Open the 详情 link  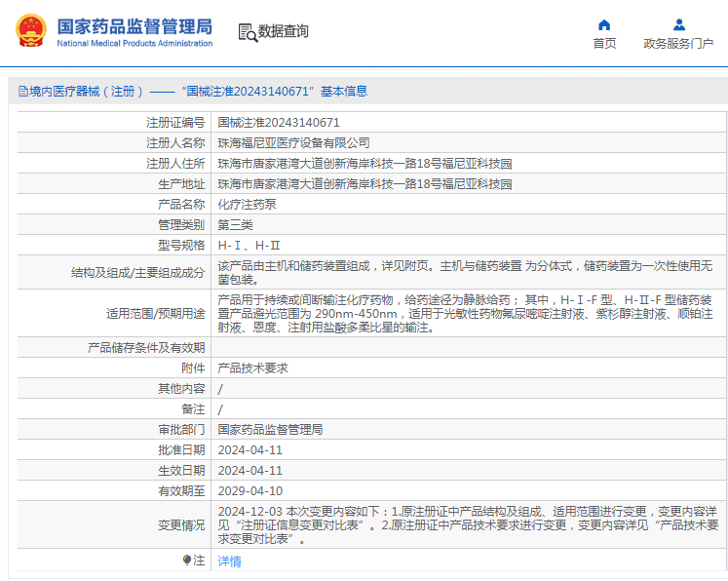coord(229,562)
